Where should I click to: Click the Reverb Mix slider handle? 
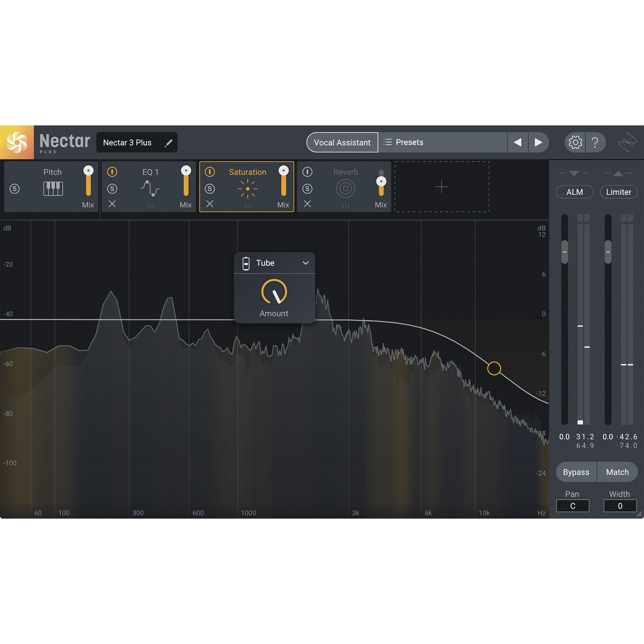tap(381, 182)
